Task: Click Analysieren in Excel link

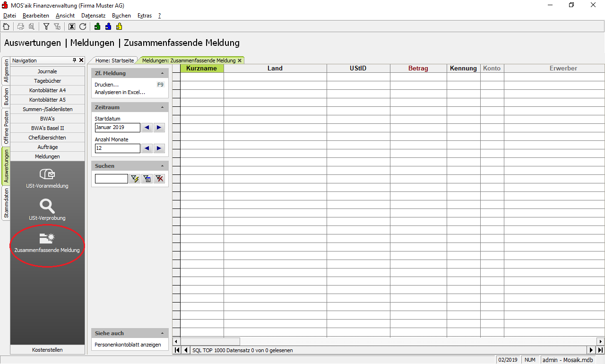Action: pyautogui.click(x=120, y=92)
